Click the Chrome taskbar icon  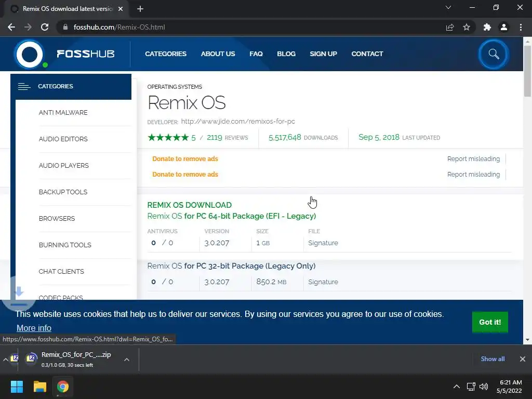63,387
